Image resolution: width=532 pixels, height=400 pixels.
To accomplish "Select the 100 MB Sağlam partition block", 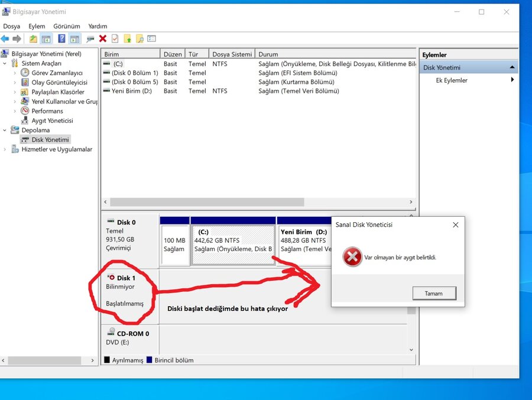I will tap(174, 241).
